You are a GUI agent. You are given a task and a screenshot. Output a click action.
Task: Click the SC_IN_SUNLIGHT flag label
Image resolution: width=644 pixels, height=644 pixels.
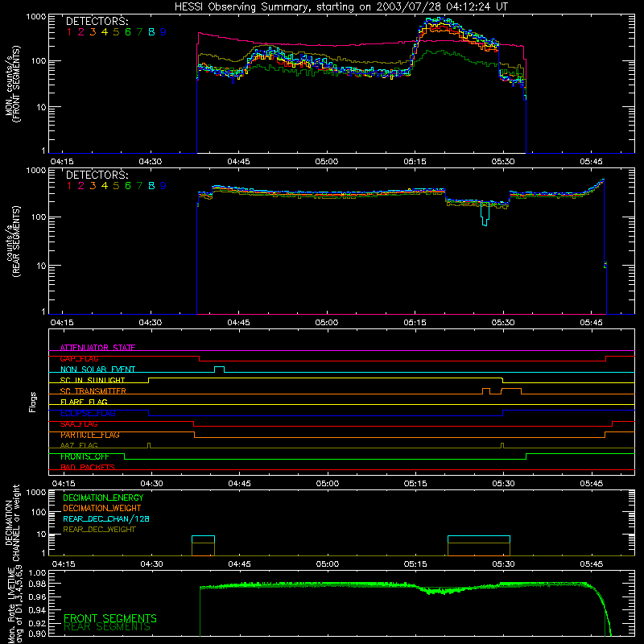93,380
